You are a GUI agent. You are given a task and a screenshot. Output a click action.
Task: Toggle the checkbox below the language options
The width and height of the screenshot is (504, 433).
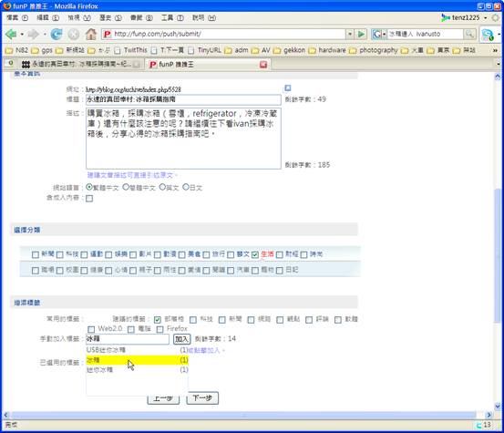tap(89, 199)
